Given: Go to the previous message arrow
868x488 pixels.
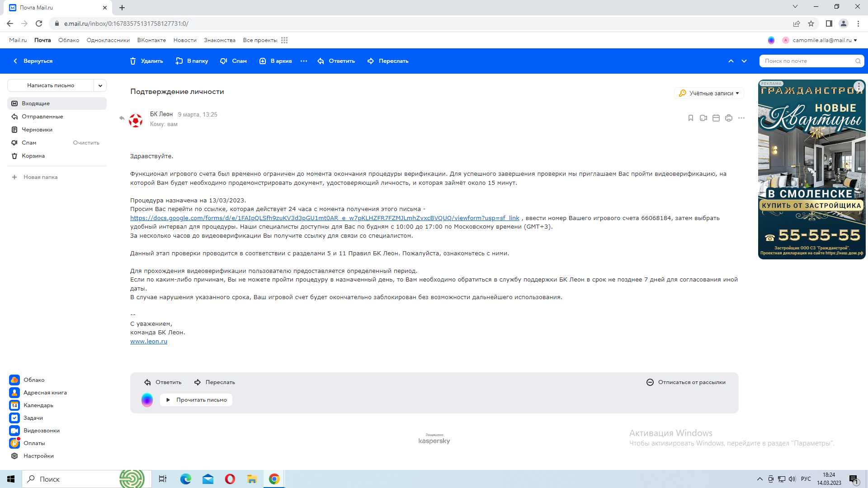Looking at the screenshot, I should click(731, 61).
